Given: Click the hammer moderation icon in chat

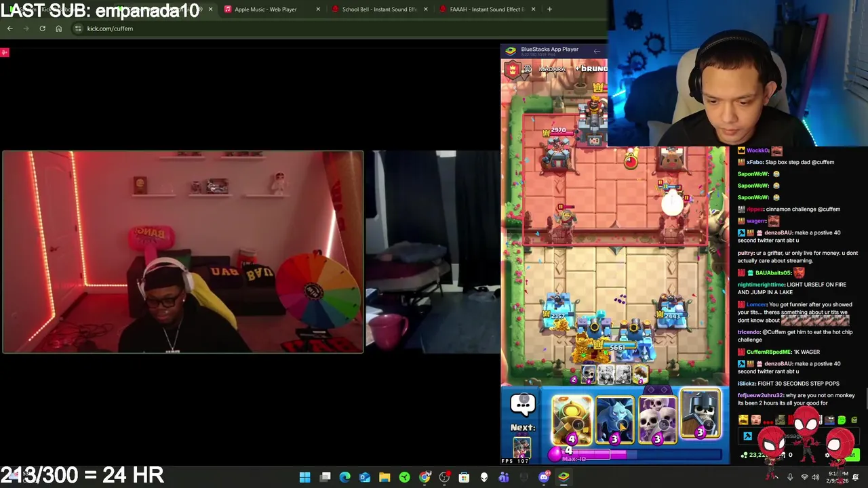Looking at the screenshot, I should [x=747, y=436].
